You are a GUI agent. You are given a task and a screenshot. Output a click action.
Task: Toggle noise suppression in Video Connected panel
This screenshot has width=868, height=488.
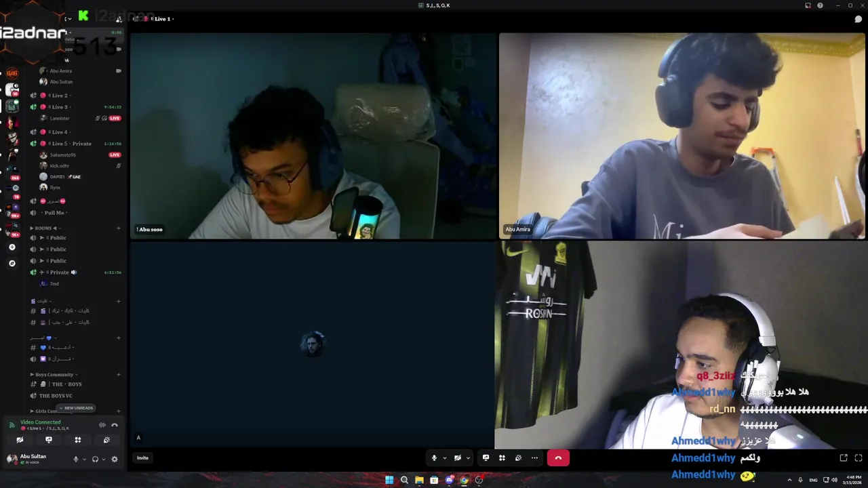pyautogui.click(x=102, y=425)
